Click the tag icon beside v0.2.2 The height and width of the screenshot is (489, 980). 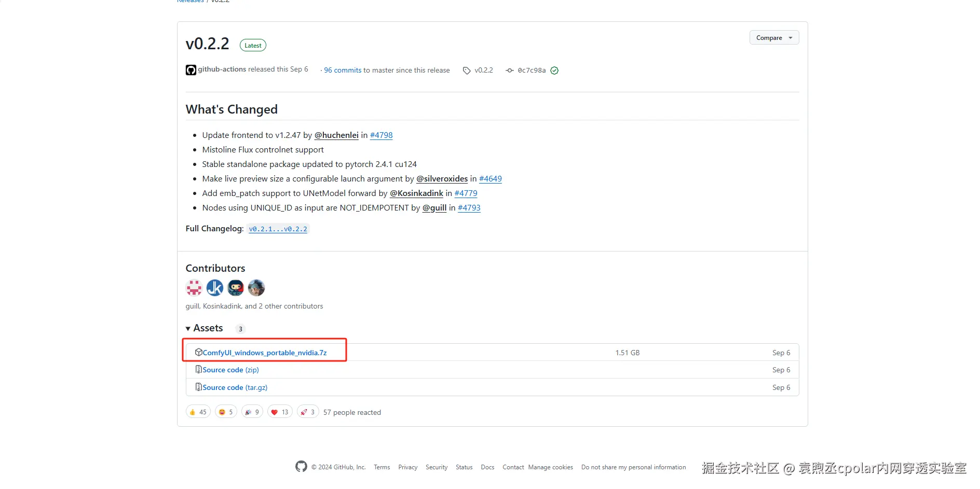[467, 71]
